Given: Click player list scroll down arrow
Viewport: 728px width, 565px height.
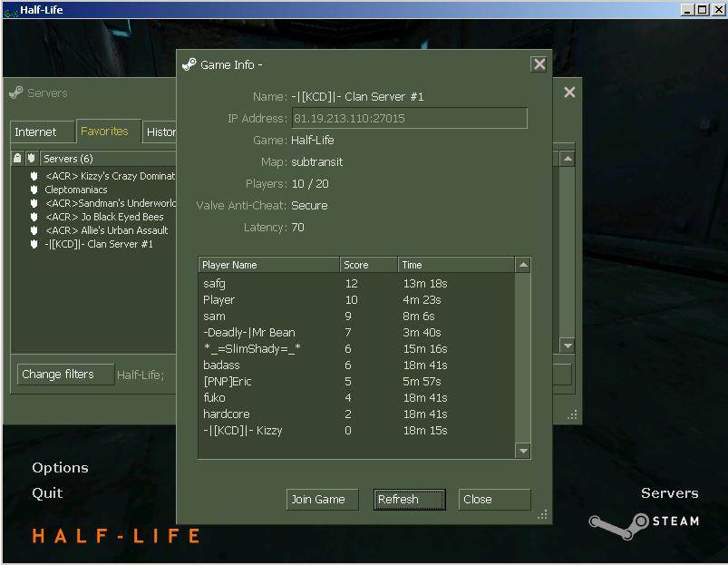Looking at the screenshot, I should (x=523, y=451).
